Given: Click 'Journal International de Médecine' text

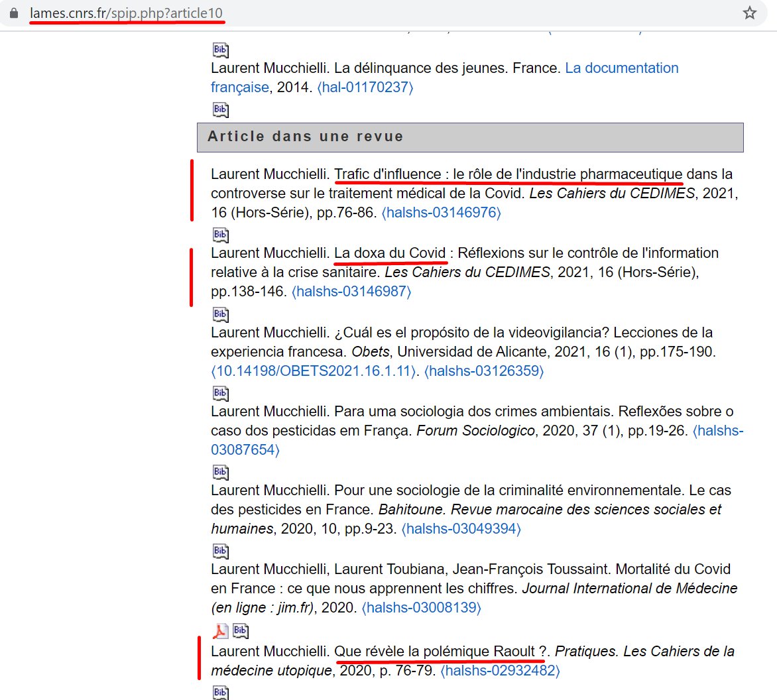Looking at the screenshot, I should [x=630, y=589].
